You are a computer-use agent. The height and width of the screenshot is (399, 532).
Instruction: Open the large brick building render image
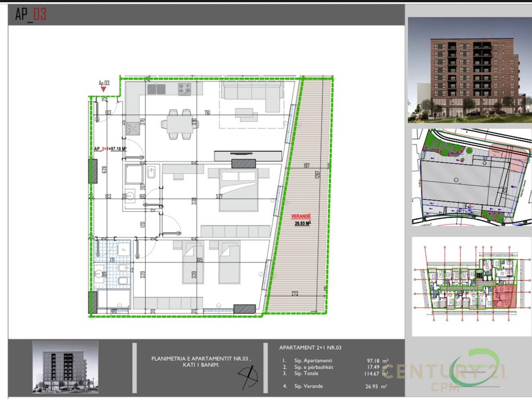pos(470,70)
